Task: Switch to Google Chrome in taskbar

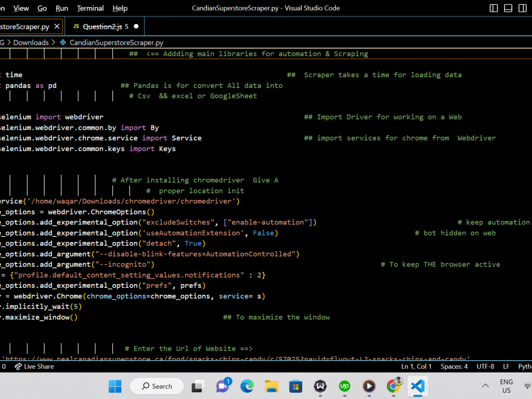Action: (x=394, y=386)
